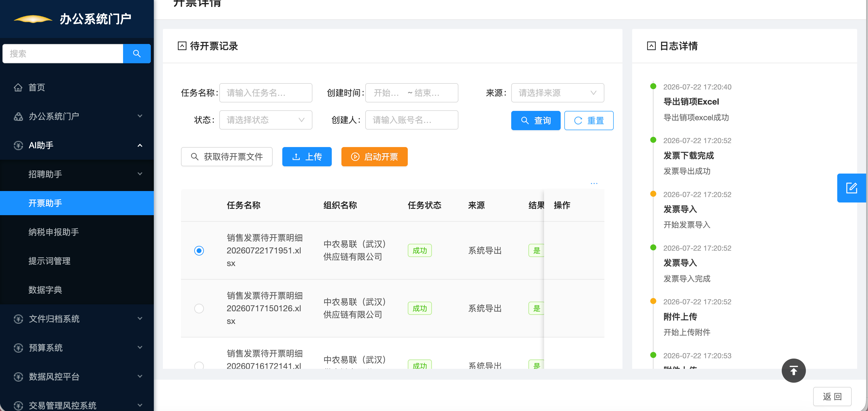Expand the 预算系统 submenu chevron
Screen dimensions: 868x411
[140, 347]
